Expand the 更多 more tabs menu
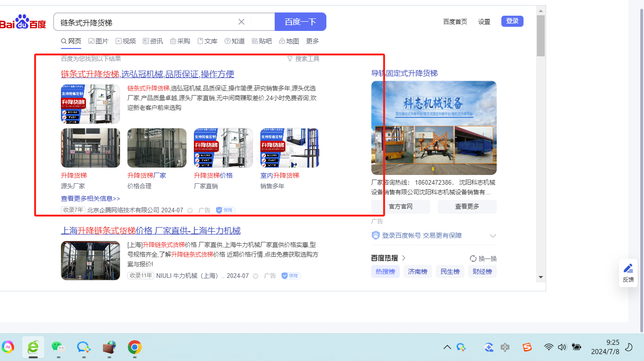The height and width of the screenshot is (361, 644). pos(313,41)
